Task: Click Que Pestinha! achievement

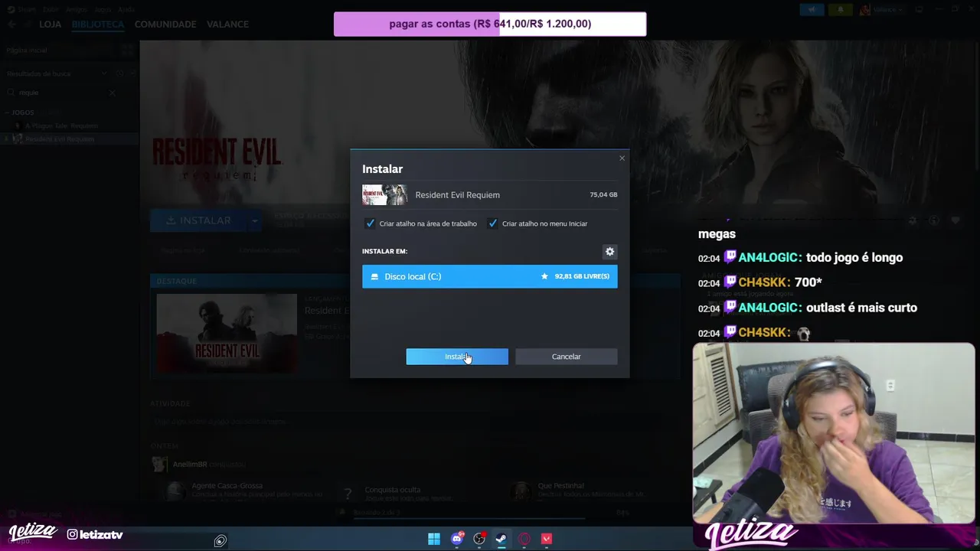Action: click(560, 486)
